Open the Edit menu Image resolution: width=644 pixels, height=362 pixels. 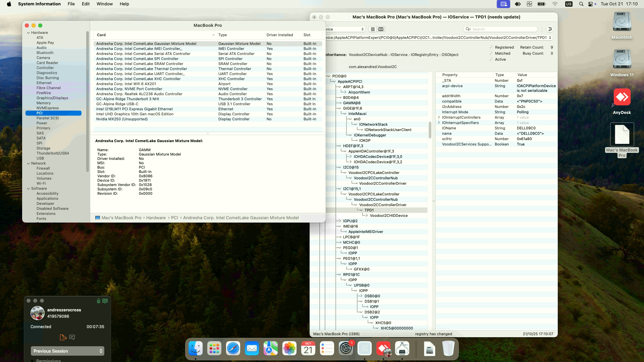(86, 4)
